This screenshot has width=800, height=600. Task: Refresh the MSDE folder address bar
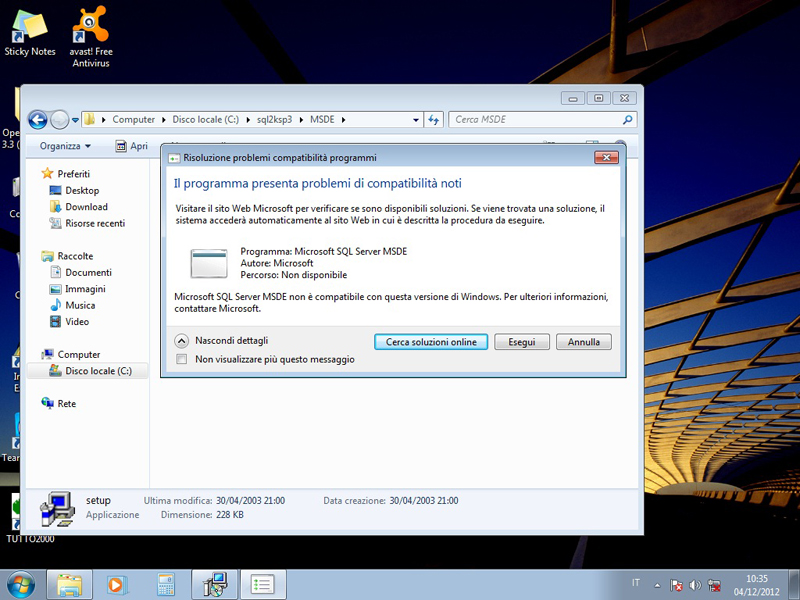coord(434,120)
